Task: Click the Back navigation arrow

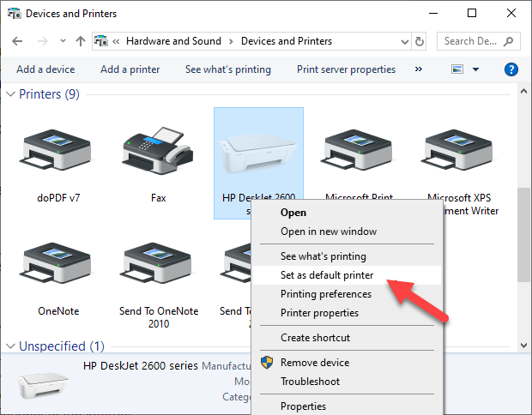Action: (17, 41)
